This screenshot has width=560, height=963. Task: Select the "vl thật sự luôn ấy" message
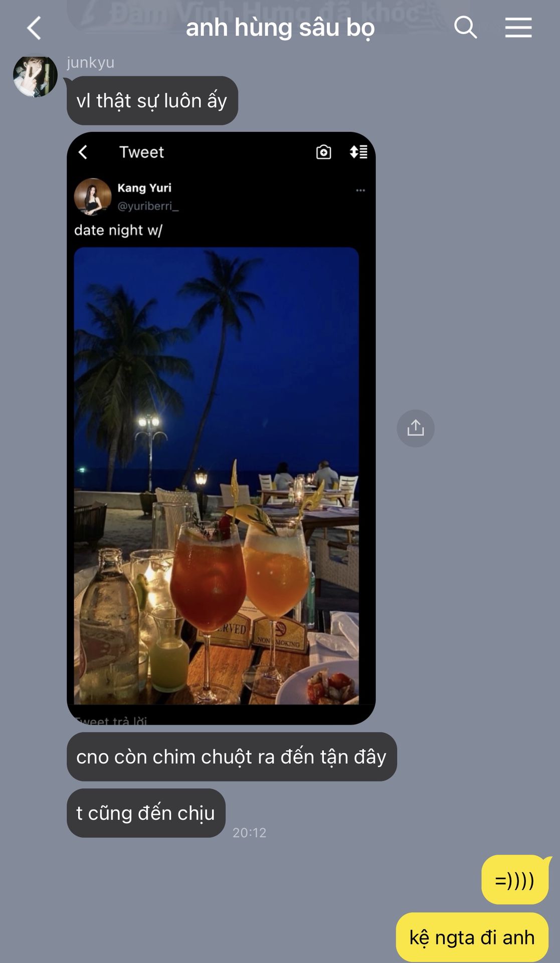coord(152,101)
